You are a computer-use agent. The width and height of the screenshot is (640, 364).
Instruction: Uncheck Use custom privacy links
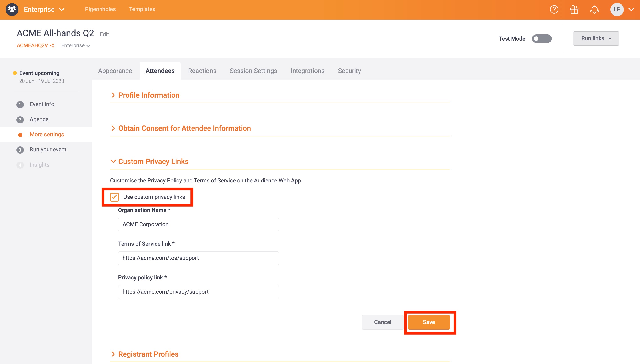pyautogui.click(x=115, y=197)
